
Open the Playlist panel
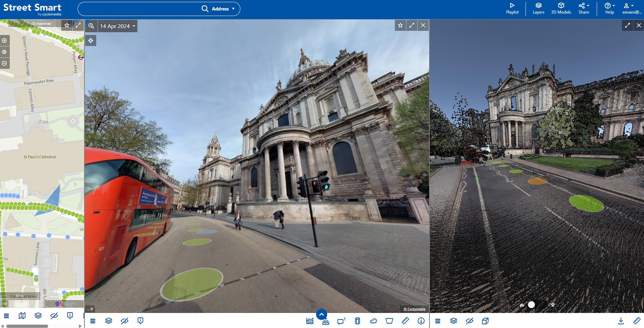point(512,8)
